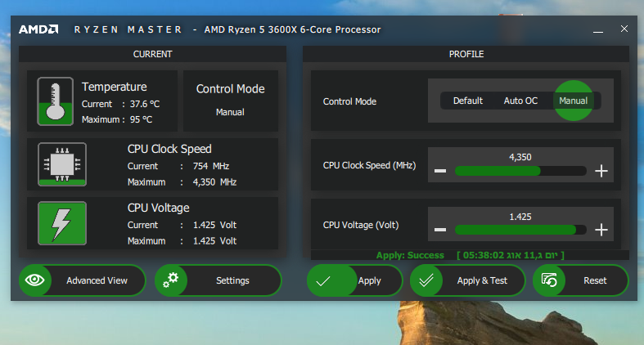Click the CPU Clock Speed slider bar
644x345 pixels.
point(520,171)
